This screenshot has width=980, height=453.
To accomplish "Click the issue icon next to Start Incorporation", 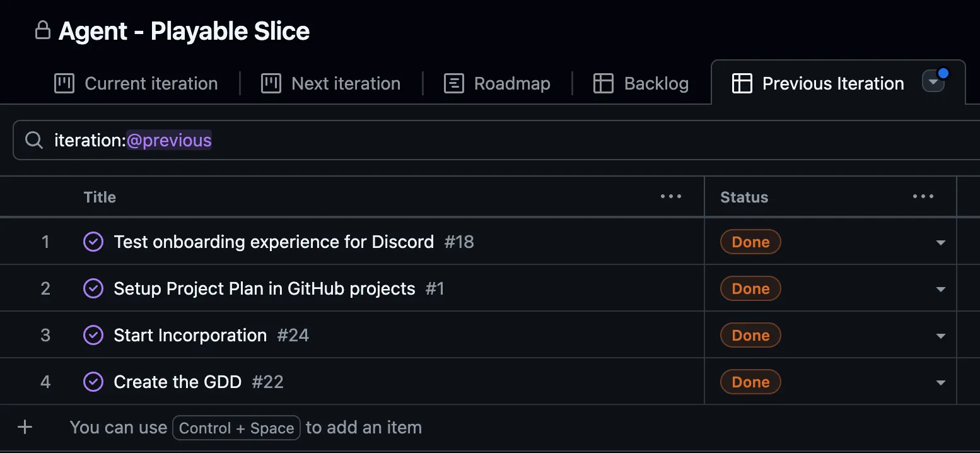I will point(93,335).
